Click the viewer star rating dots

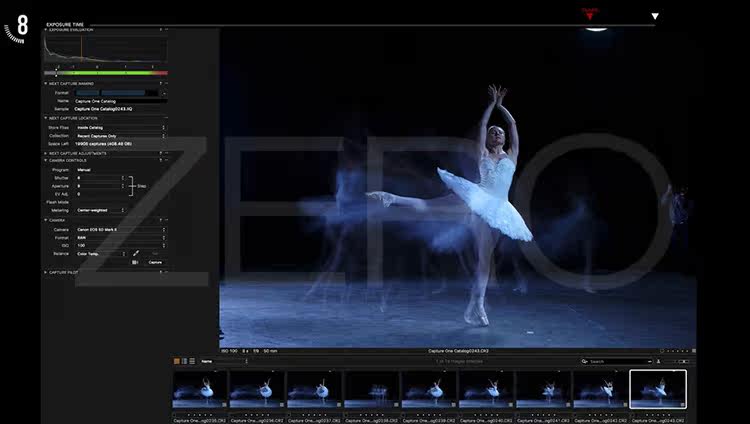click(678, 351)
